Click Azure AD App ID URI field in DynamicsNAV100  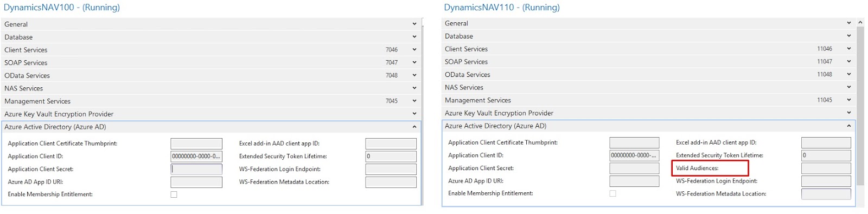196,182
